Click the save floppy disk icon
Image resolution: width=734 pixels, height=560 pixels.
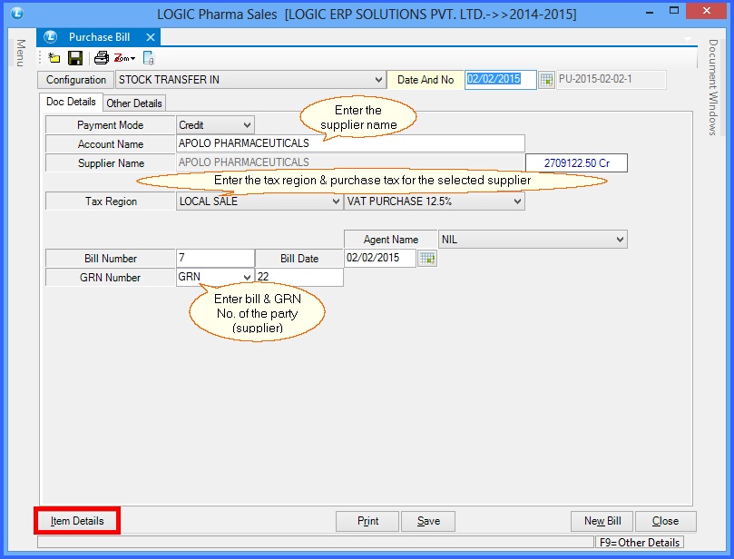(x=75, y=58)
